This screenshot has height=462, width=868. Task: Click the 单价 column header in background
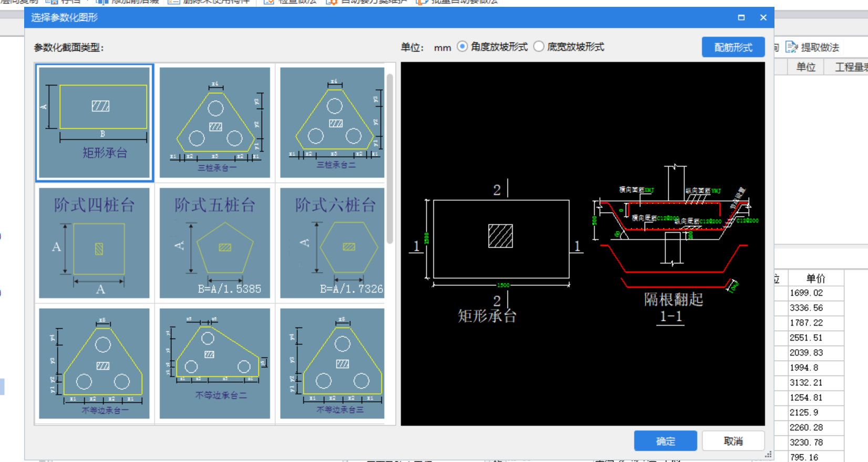click(x=815, y=278)
